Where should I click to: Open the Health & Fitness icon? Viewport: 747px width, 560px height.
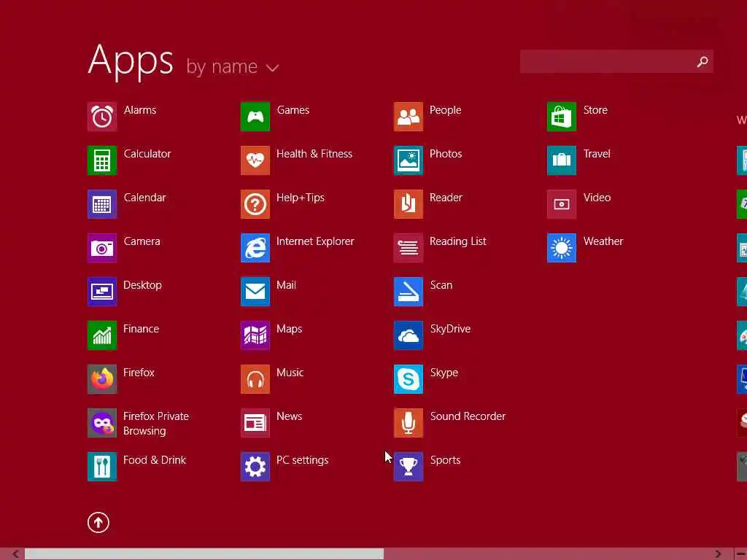click(255, 160)
